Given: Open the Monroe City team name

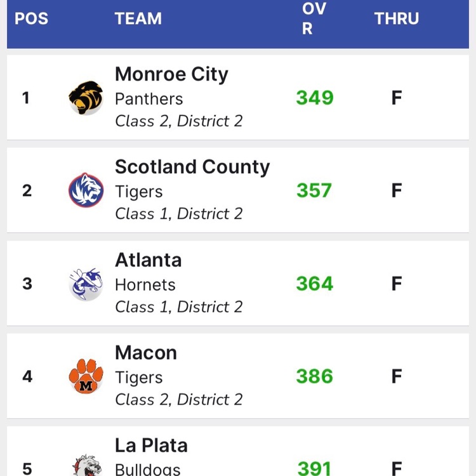Looking at the screenshot, I should [x=171, y=74].
